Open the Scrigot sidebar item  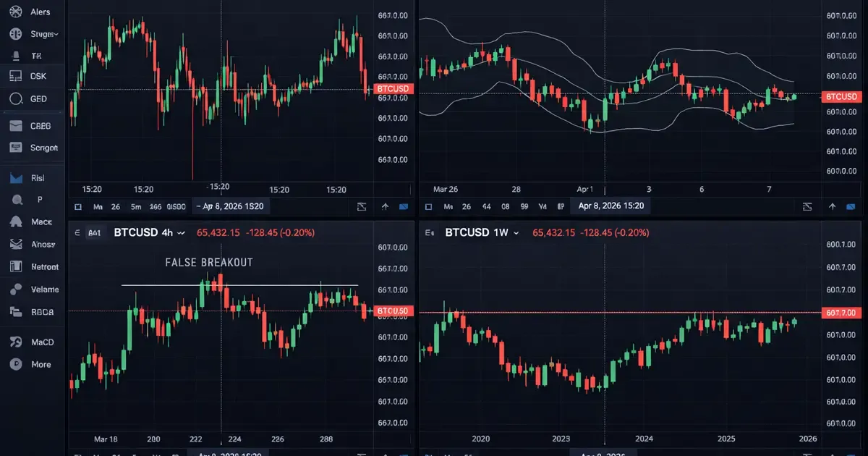tap(32, 148)
